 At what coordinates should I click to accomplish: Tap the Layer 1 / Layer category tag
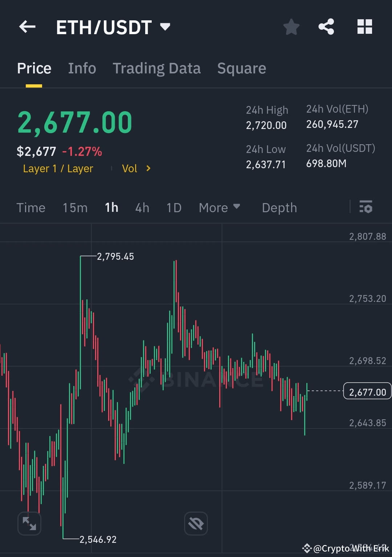click(58, 168)
